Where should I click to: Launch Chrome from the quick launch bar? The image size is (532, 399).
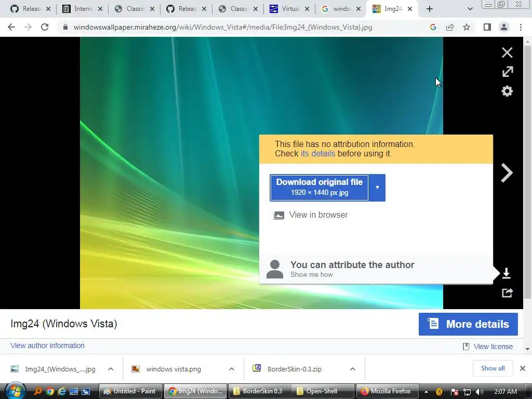point(50,391)
